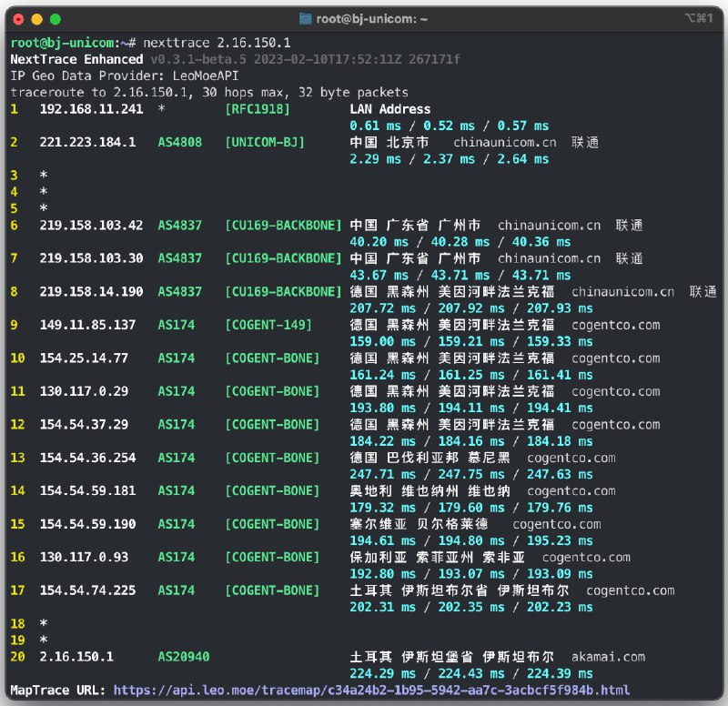The width and height of the screenshot is (728, 706).
Task: Click hop 10 IP 154.25.14.77
Action: (x=84, y=358)
